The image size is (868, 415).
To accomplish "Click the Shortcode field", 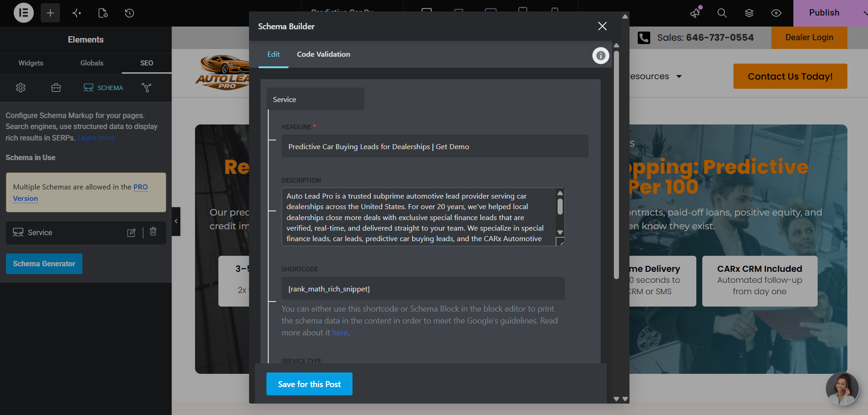I will (x=423, y=289).
